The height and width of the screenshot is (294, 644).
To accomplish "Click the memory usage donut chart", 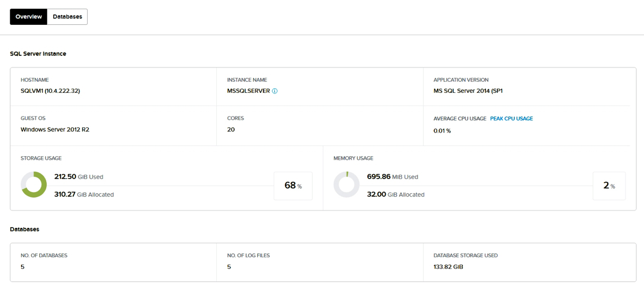I will [347, 184].
